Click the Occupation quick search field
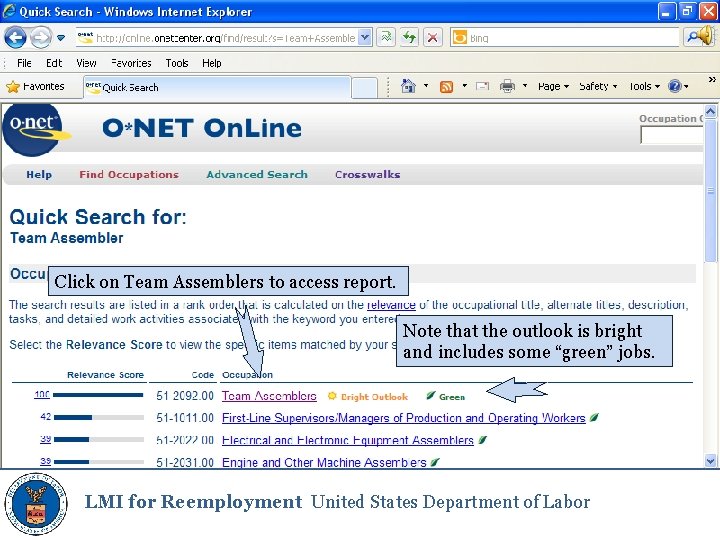This screenshot has height=540, width=720. pos(671,135)
